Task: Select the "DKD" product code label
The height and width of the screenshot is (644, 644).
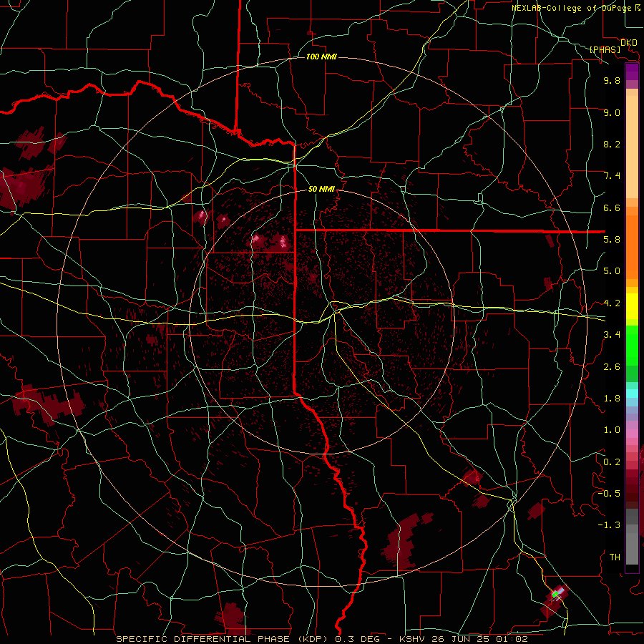Action: (x=628, y=43)
